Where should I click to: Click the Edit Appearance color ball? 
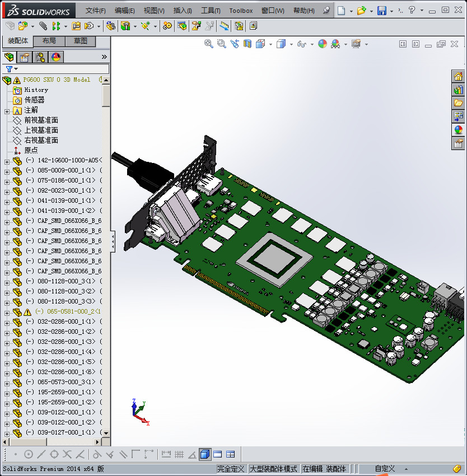(323, 44)
